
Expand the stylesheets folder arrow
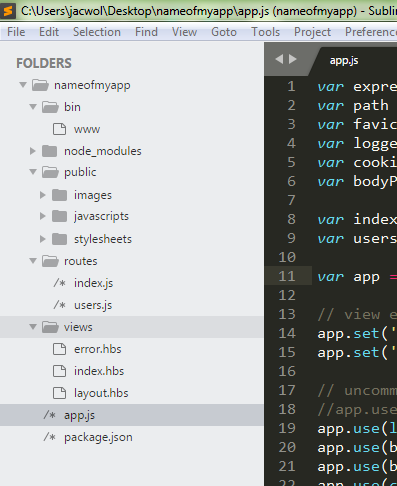(43, 239)
